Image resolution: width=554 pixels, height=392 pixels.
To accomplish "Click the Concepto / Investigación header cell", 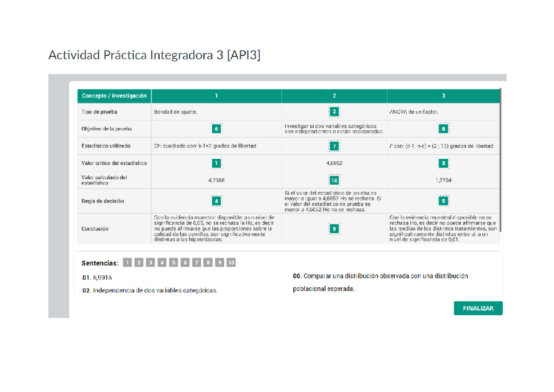I will pyautogui.click(x=113, y=96).
